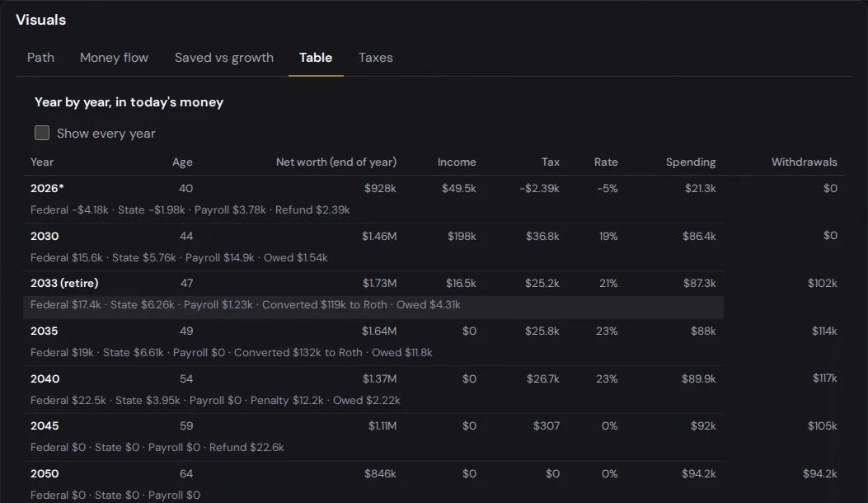This screenshot has height=503, width=868.
Task: Click the Withdrawals column header
Action: [x=805, y=162]
